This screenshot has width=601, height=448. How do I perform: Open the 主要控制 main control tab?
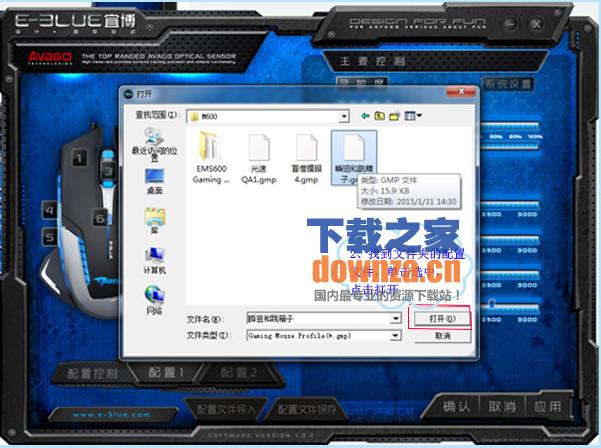pos(373,61)
